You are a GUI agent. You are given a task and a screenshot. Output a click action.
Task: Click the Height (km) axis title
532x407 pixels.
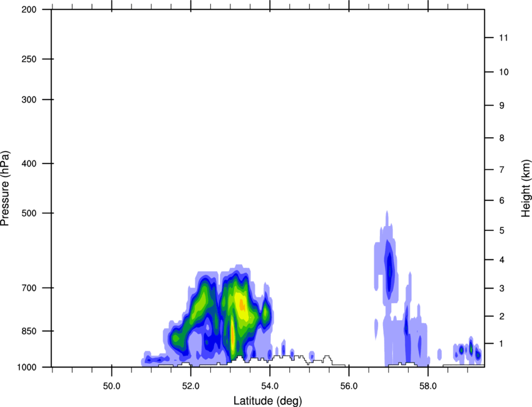click(526, 188)
